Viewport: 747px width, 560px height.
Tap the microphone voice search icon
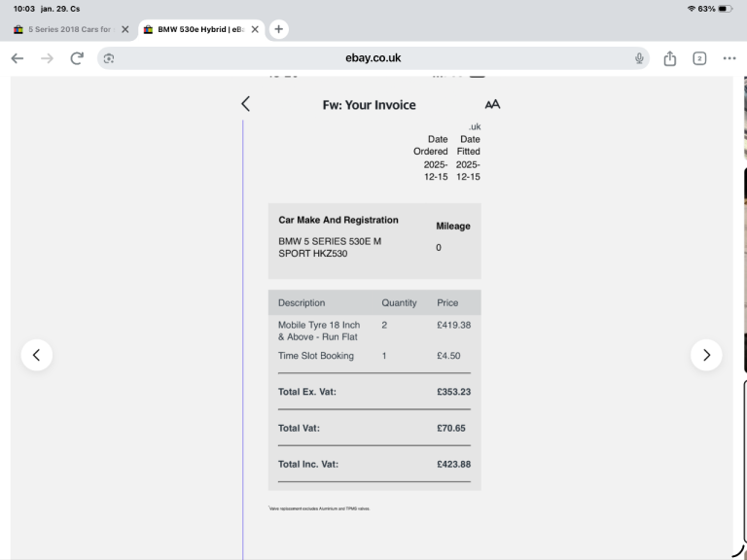(x=639, y=58)
